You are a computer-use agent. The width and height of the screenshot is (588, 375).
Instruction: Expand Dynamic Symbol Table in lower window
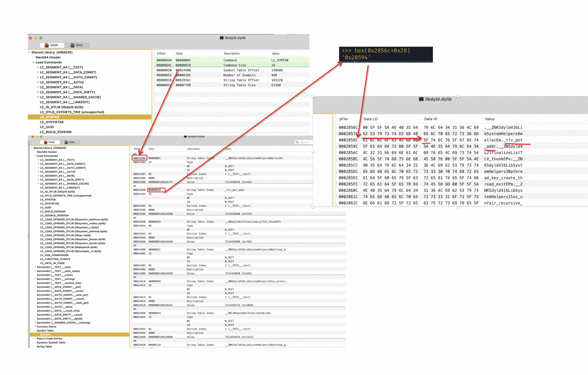pyautogui.click(x=35, y=343)
